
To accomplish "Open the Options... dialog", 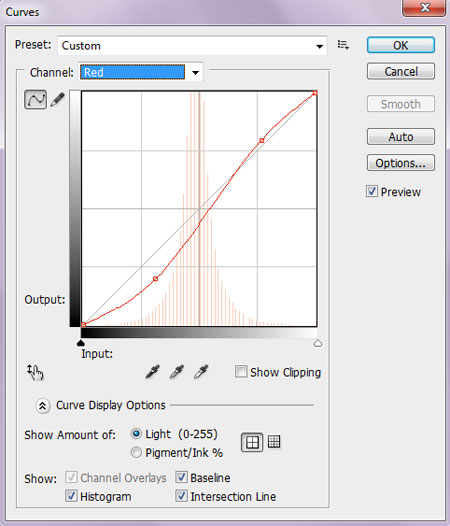I will coord(401,163).
